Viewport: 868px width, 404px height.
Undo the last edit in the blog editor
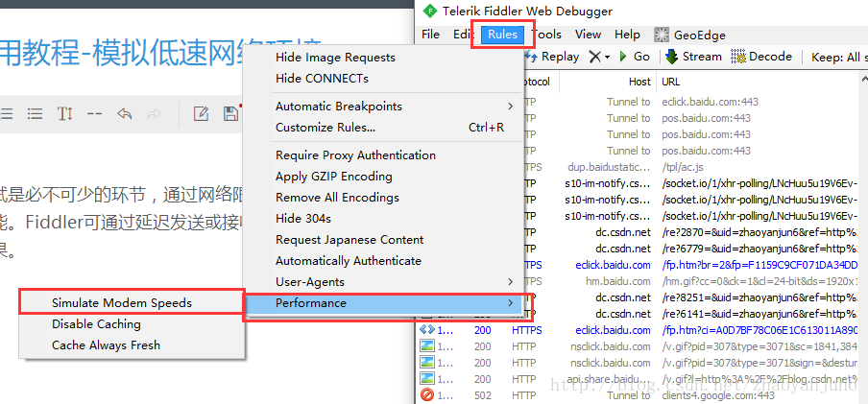pos(125,114)
